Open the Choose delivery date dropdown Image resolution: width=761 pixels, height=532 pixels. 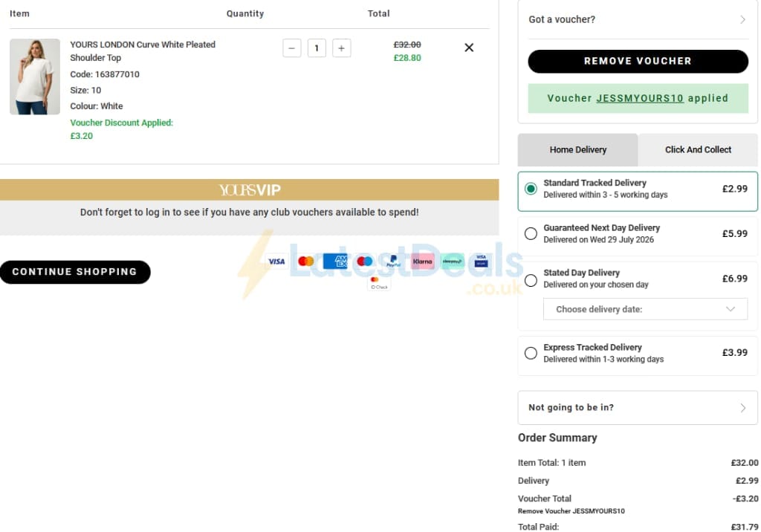pyautogui.click(x=645, y=309)
